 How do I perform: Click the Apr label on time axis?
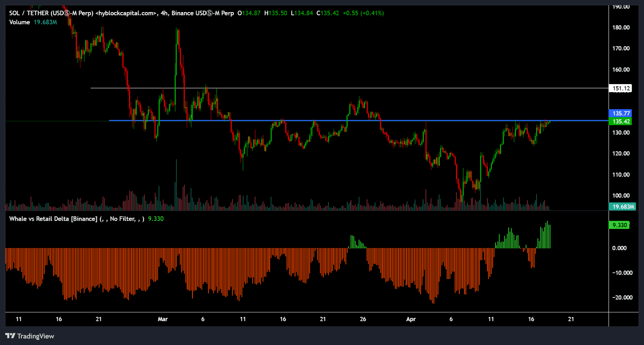tap(411, 319)
